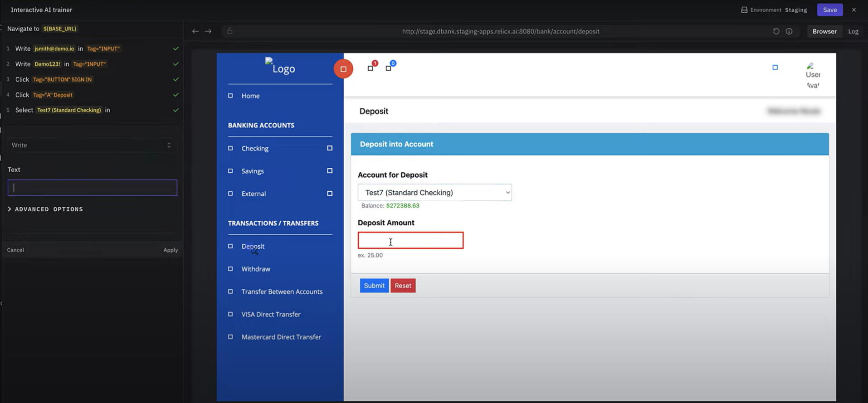
Task: Click the blue Submit button
Action: coord(374,286)
